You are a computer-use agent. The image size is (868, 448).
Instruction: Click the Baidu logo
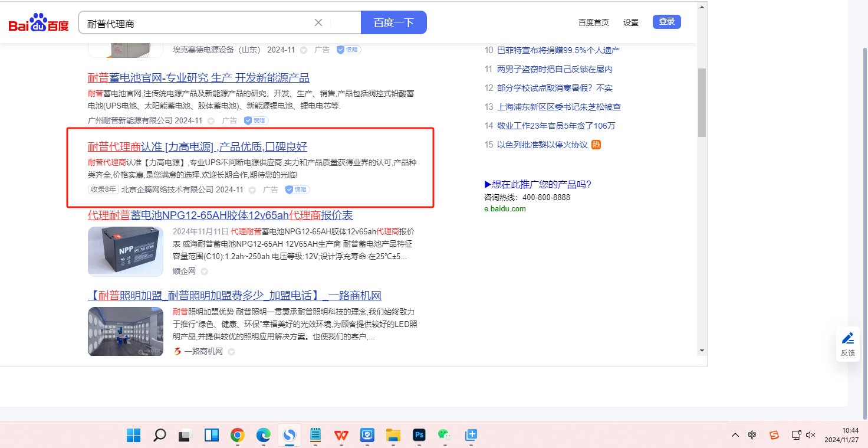[38, 23]
